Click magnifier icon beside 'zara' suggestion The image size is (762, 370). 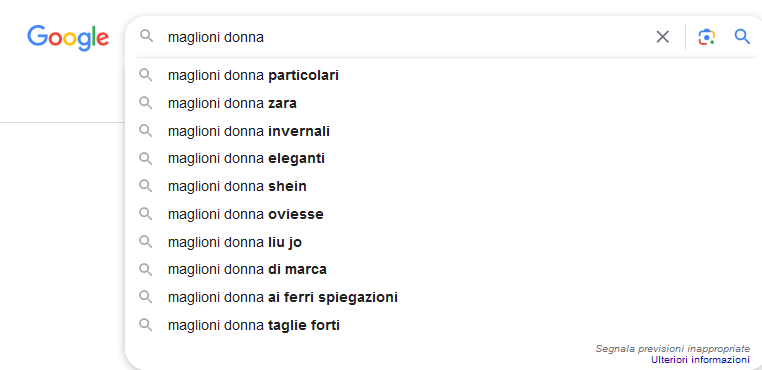click(146, 103)
